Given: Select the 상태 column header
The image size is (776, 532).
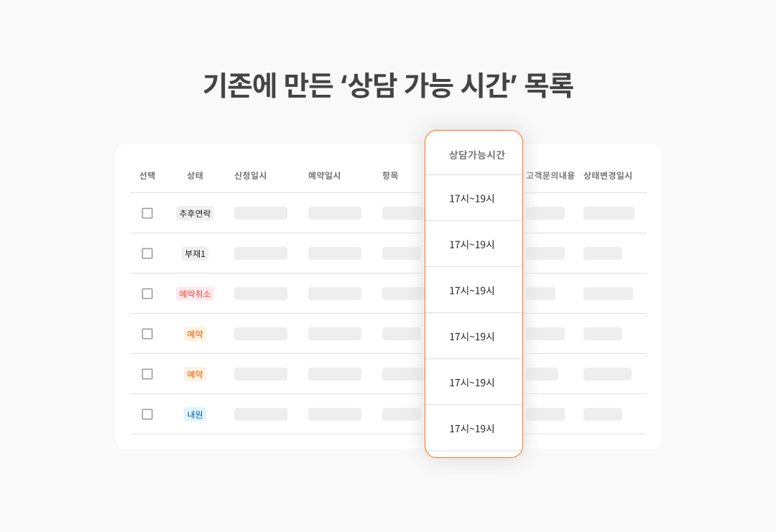Looking at the screenshot, I should click(x=195, y=175).
